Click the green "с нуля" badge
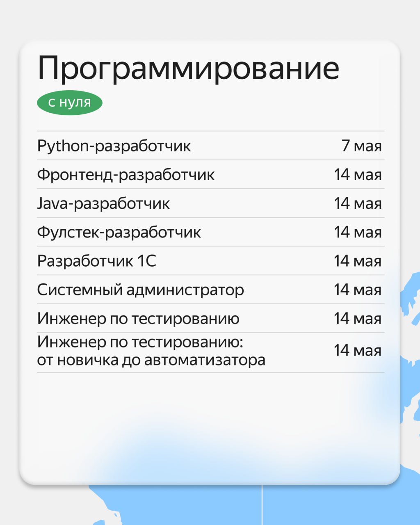420x525 pixels. 69,103
